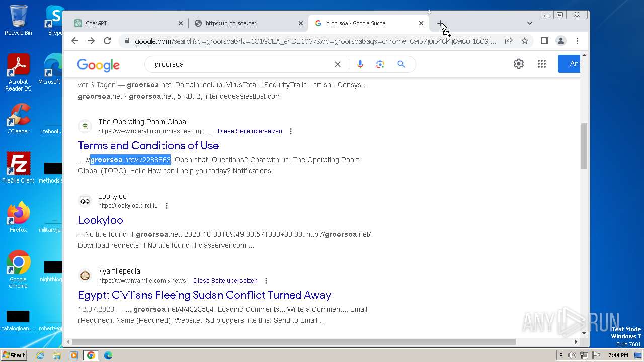Open Firefox desktop shortcut
This screenshot has width=644, height=362.
tap(18, 217)
